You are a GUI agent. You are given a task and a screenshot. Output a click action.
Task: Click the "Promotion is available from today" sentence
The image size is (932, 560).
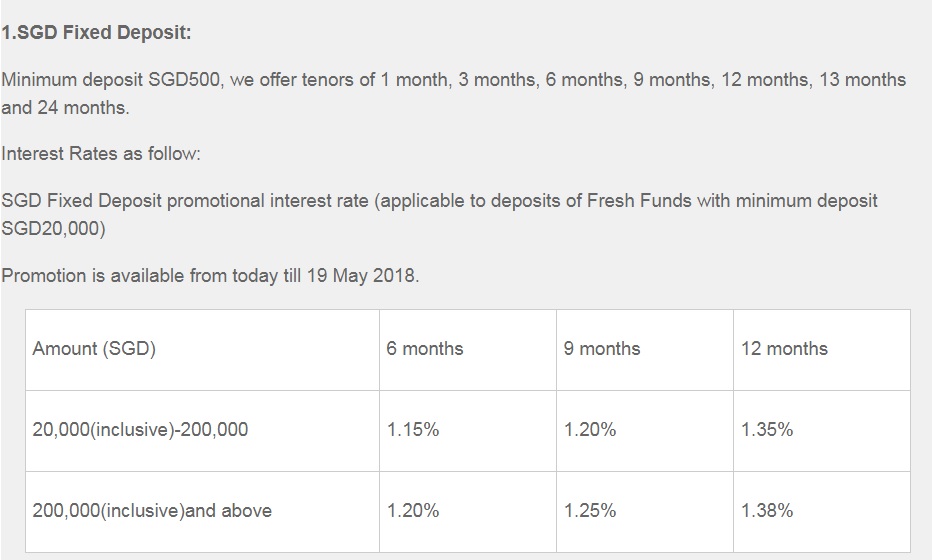(138, 276)
